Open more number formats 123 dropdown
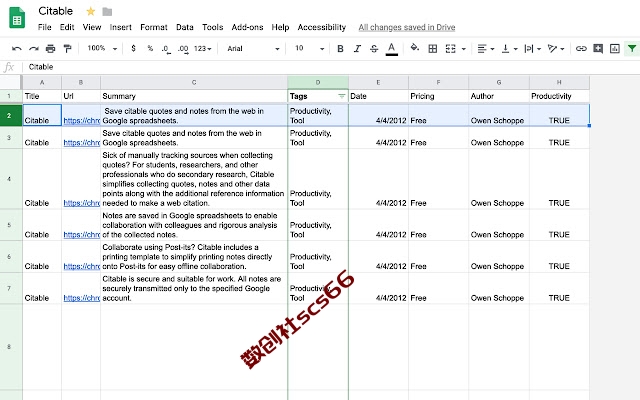 pyautogui.click(x=203, y=49)
